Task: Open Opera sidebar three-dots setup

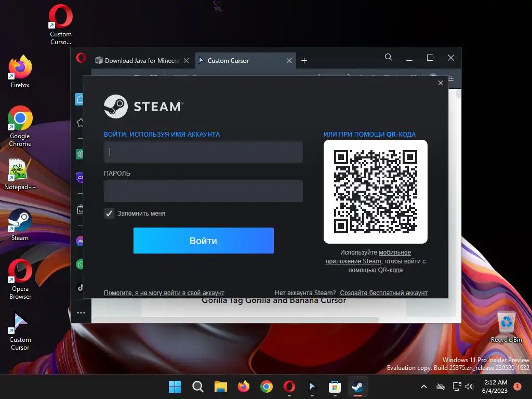Action: coord(81,312)
